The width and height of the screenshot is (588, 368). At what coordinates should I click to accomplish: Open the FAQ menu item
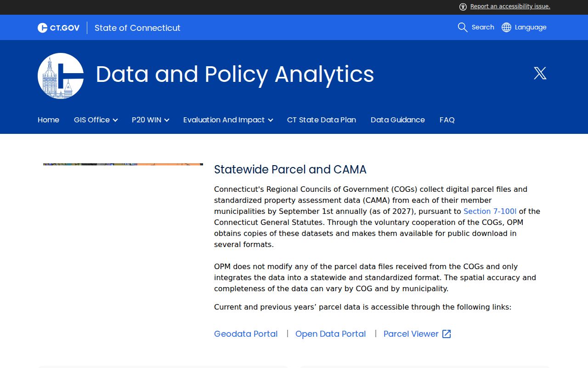point(447,120)
